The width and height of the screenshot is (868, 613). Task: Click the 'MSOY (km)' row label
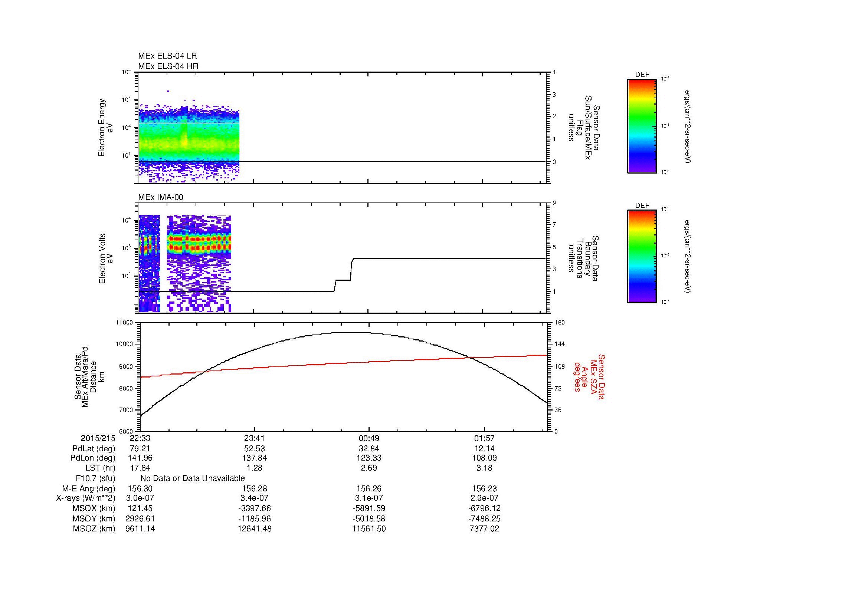[x=94, y=518]
